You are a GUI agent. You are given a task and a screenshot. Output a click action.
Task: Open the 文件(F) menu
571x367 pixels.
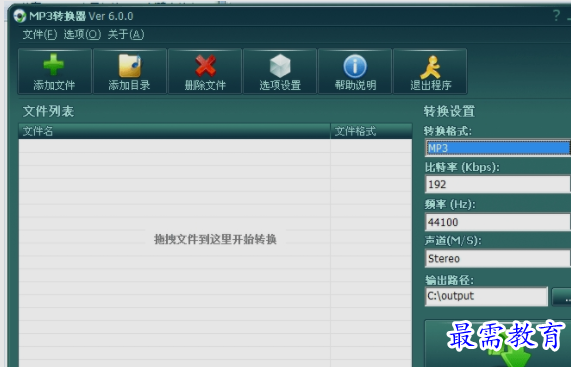click(x=40, y=35)
